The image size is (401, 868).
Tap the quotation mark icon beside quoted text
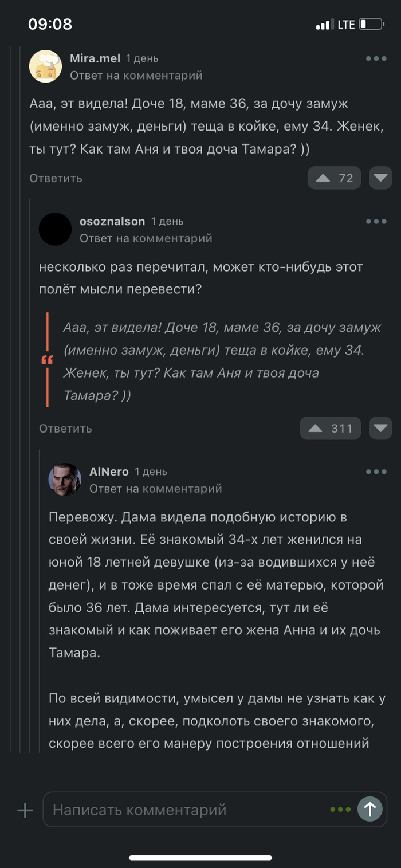click(48, 359)
